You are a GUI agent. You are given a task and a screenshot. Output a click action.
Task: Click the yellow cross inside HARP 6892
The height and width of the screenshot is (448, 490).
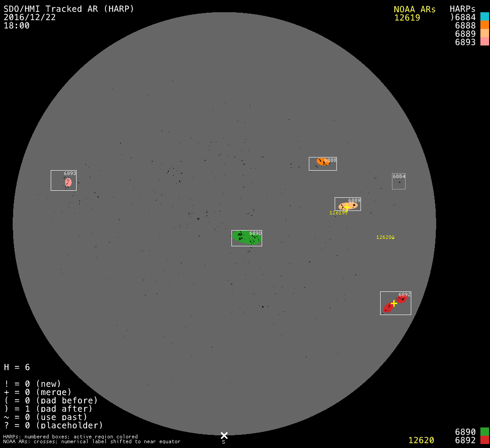[394, 303]
